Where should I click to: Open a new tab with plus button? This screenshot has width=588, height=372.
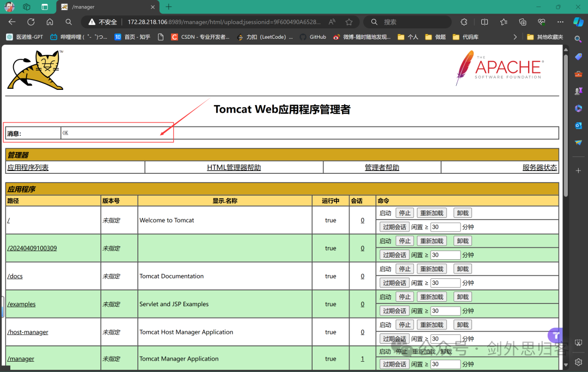click(x=169, y=7)
